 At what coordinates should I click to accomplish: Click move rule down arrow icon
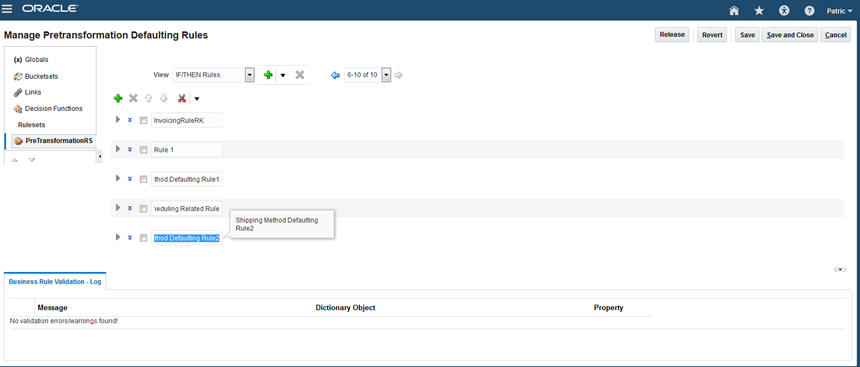tap(163, 99)
